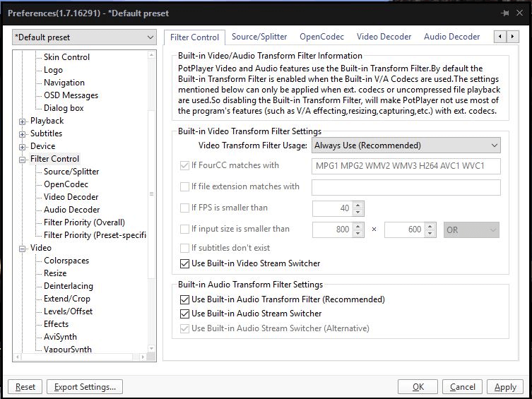Click the Cancel button
Viewport: 532px width, 399px height.
(x=462, y=387)
